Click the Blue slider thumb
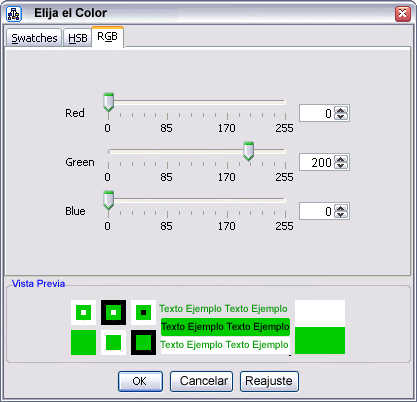Screen dimensions: 417x402 108,200
